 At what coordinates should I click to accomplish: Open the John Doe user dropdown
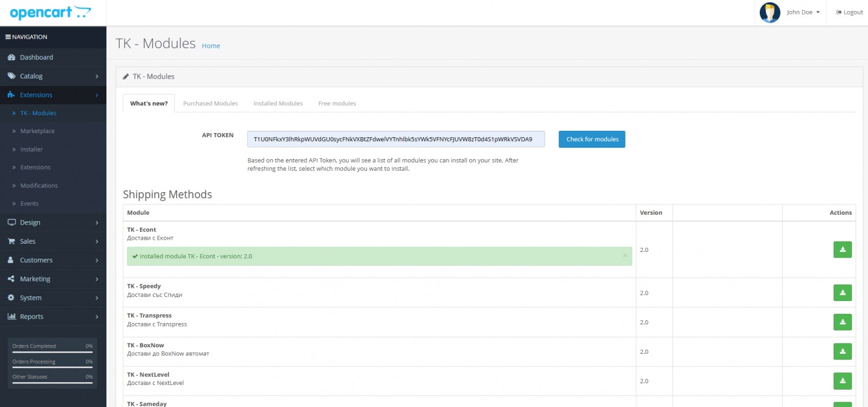803,13
